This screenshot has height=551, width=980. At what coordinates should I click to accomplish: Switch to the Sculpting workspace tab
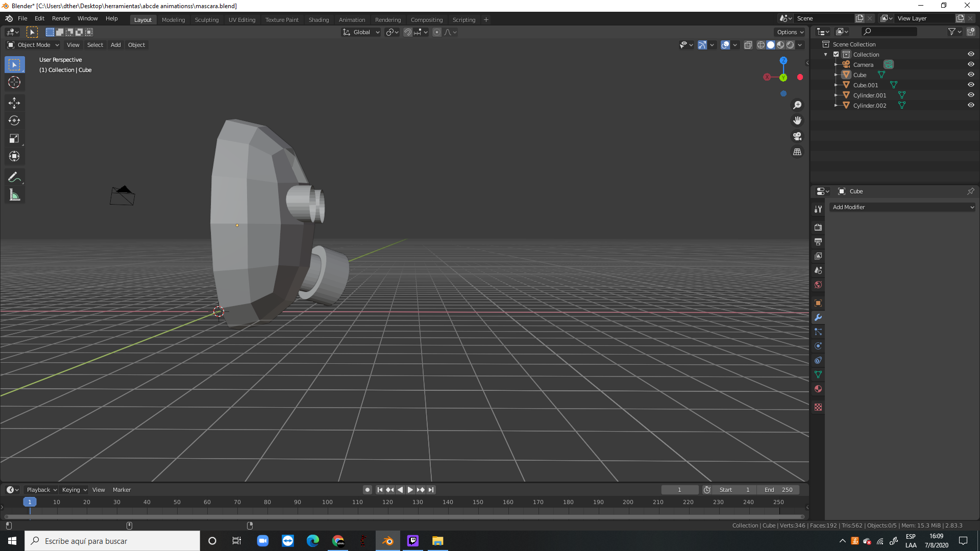click(206, 20)
